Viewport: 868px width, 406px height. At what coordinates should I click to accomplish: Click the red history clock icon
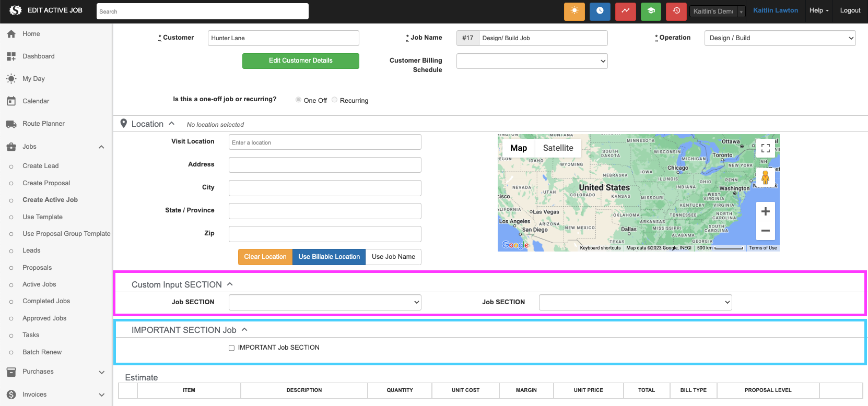(676, 11)
